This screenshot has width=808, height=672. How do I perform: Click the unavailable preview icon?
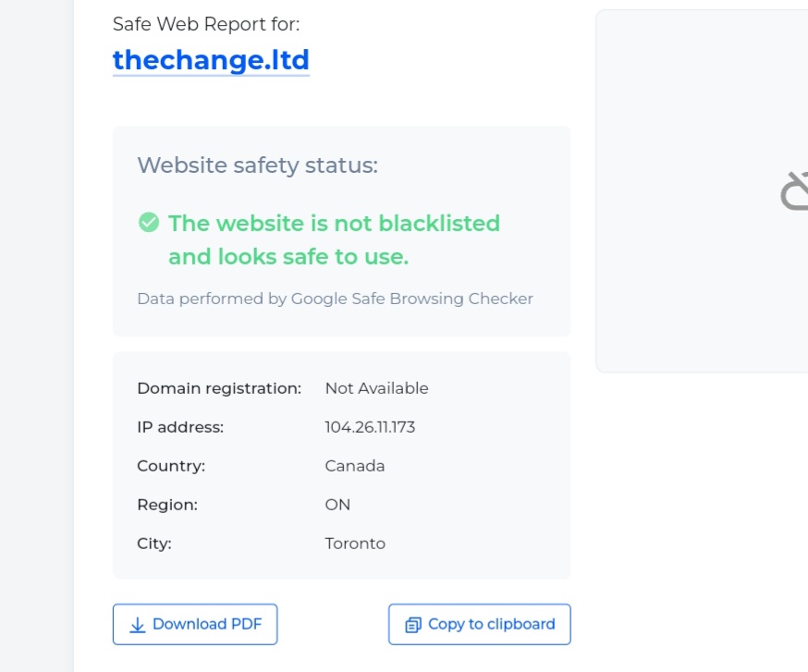[x=795, y=191]
